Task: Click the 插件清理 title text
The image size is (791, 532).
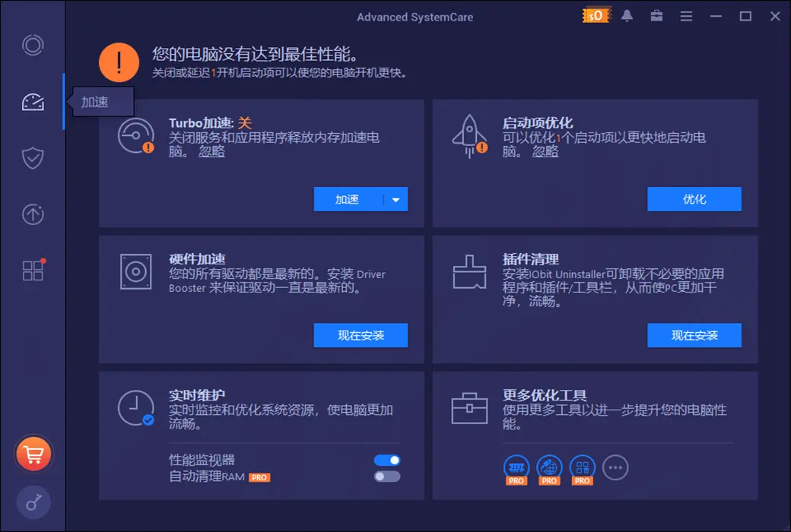Action: 531,259
